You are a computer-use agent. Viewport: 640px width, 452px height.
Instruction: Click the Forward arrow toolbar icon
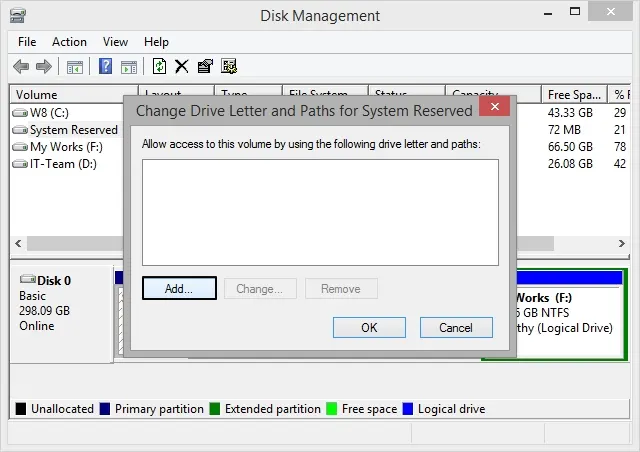click(44, 66)
